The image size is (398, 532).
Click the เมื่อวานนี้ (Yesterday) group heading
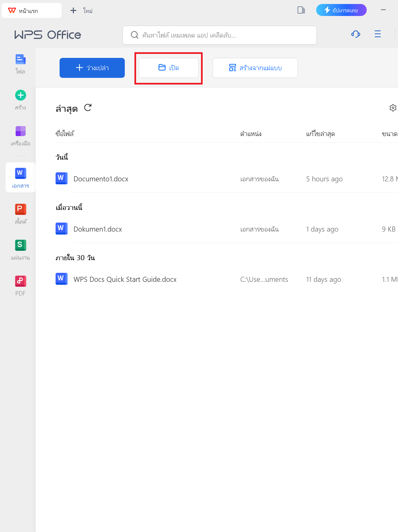(x=69, y=207)
